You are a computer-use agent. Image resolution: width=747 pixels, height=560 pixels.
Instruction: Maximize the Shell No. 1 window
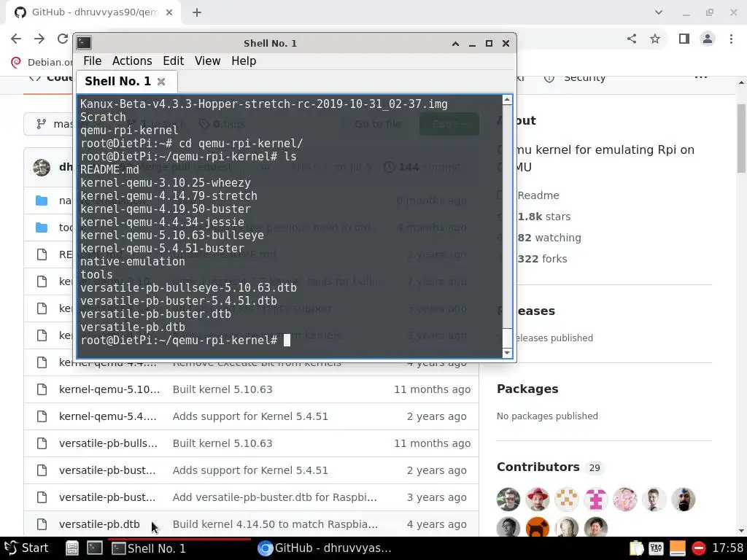pos(489,43)
